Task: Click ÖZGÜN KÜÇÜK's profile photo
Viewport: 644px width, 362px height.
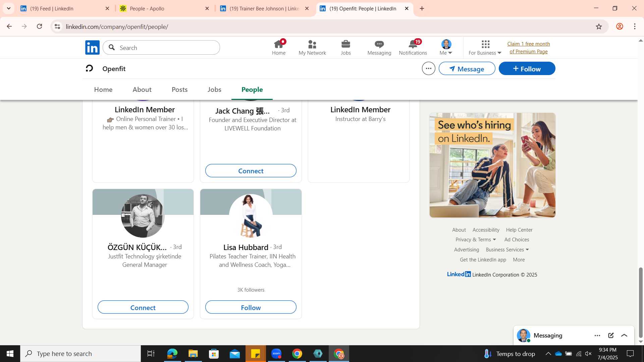Action: point(143,216)
